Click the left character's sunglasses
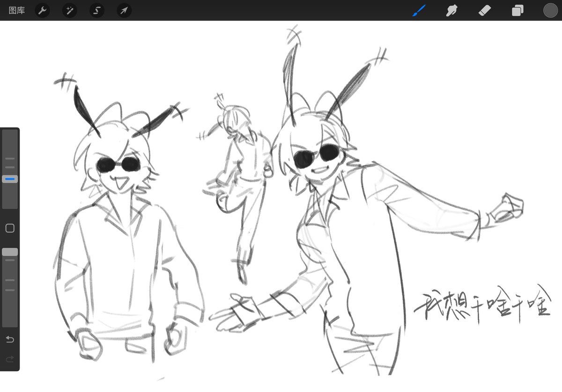The height and width of the screenshot is (392, 562). [x=118, y=164]
